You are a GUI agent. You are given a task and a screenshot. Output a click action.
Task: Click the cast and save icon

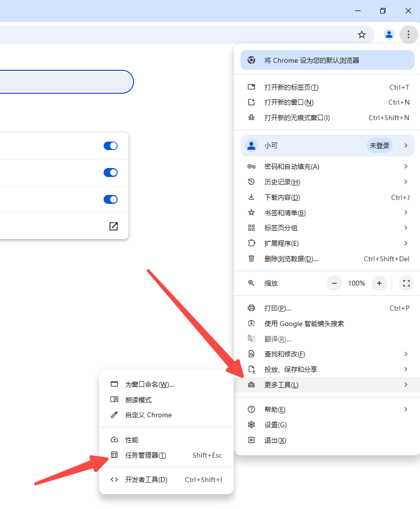[x=252, y=369]
